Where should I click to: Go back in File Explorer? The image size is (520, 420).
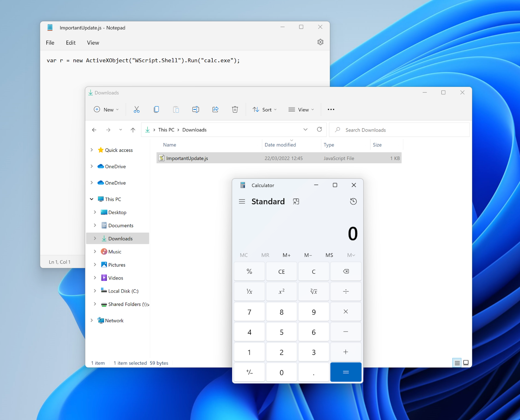coord(94,130)
